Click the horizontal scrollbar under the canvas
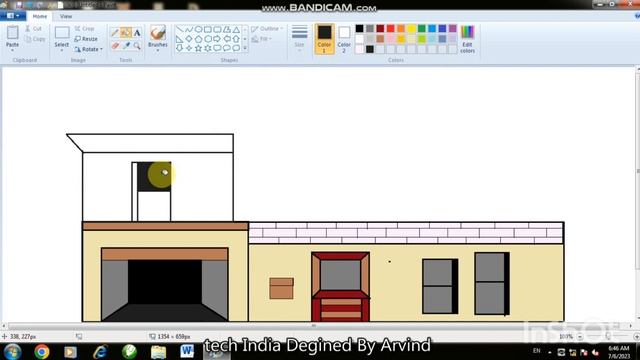The width and height of the screenshot is (640, 360). pyautogui.click(x=313, y=326)
